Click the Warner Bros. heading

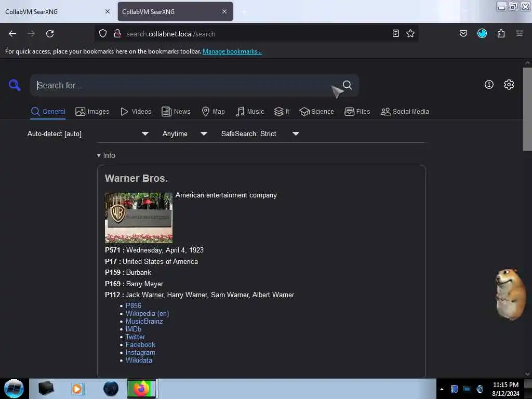coord(136,179)
